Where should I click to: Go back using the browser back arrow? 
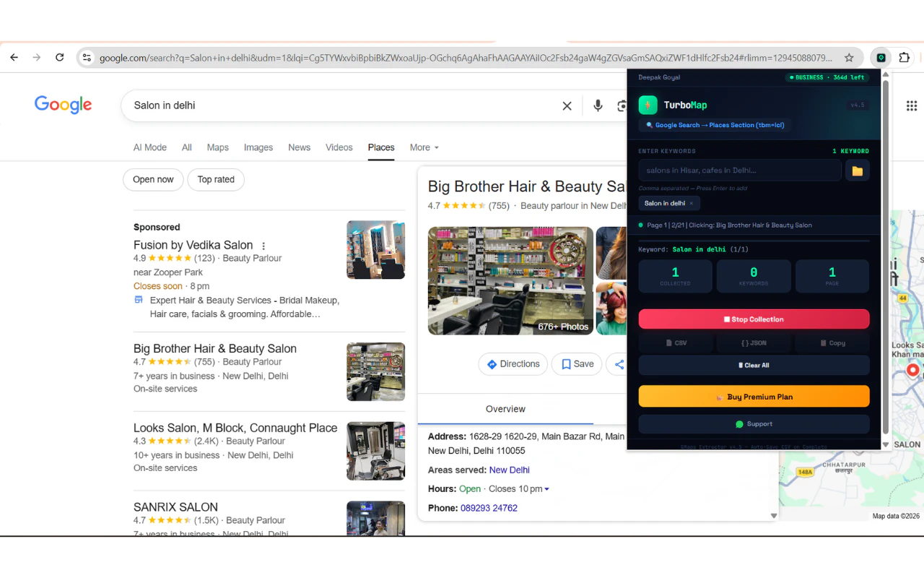click(x=14, y=57)
